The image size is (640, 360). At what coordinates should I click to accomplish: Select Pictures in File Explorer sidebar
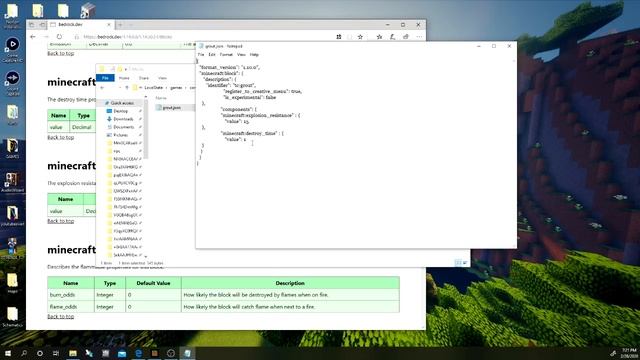pyautogui.click(x=120, y=135)
